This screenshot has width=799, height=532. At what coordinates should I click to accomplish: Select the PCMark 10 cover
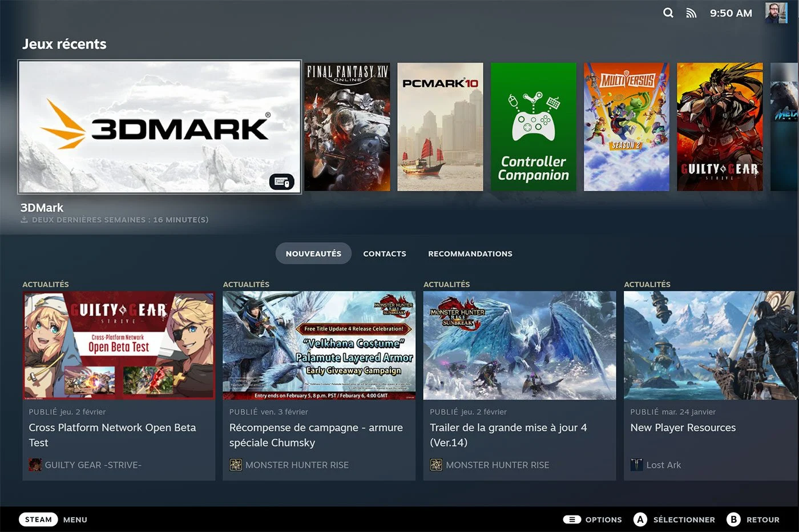(440, 127)
